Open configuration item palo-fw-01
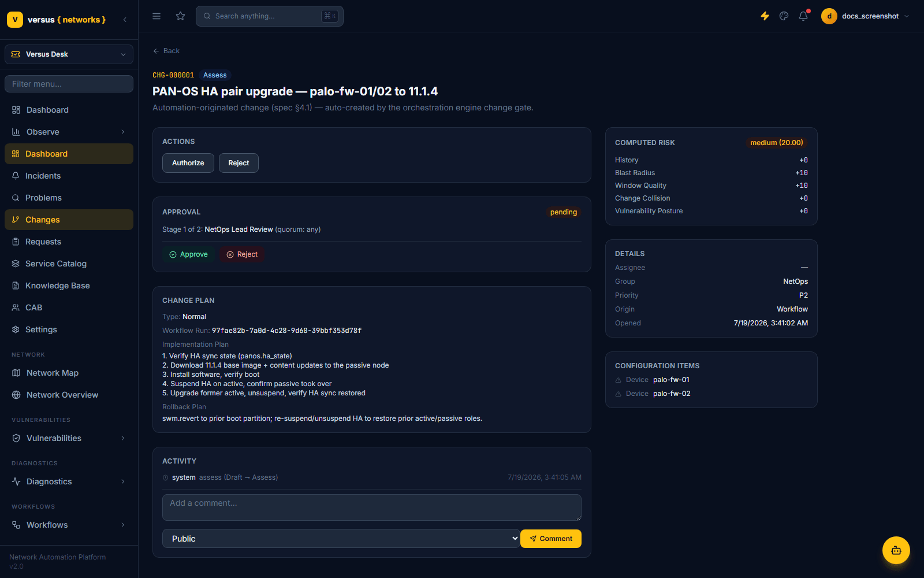 click(x=671, y=380)
